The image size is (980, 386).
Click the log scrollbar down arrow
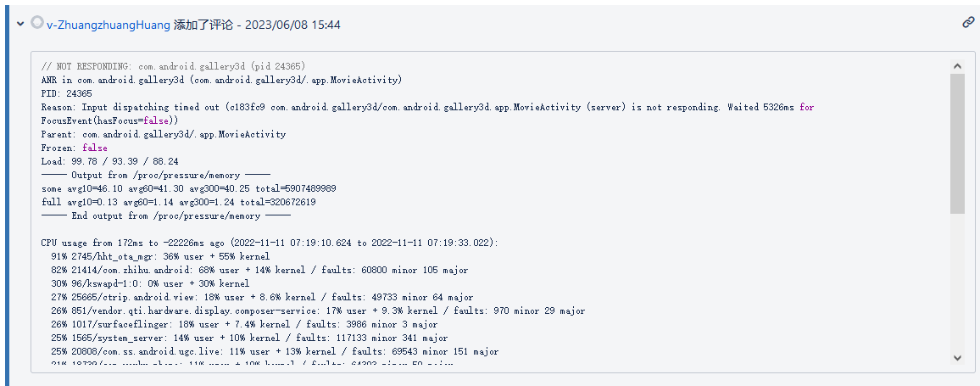click(x=957, y=357)
